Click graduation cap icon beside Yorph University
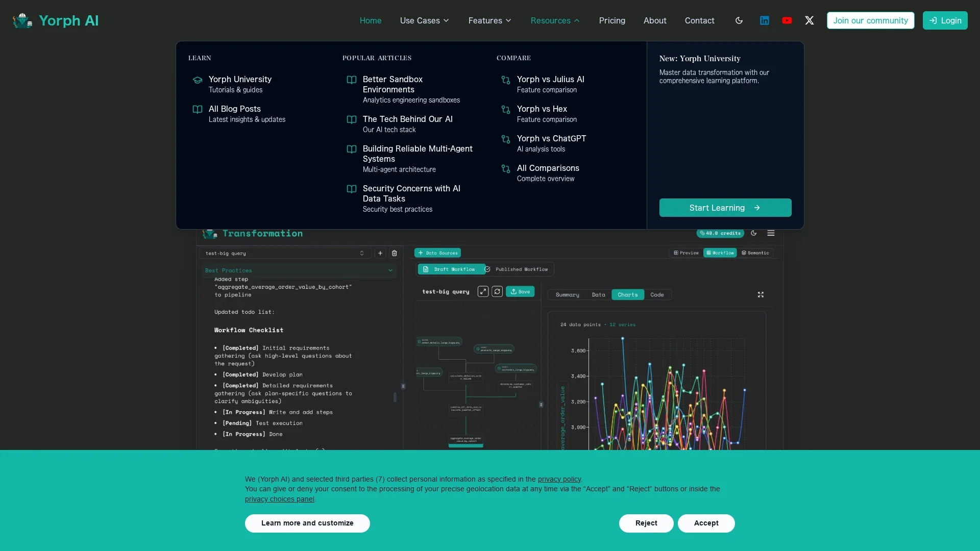The width and height of the screenshot is (980, 551). (x=198, y=80)
